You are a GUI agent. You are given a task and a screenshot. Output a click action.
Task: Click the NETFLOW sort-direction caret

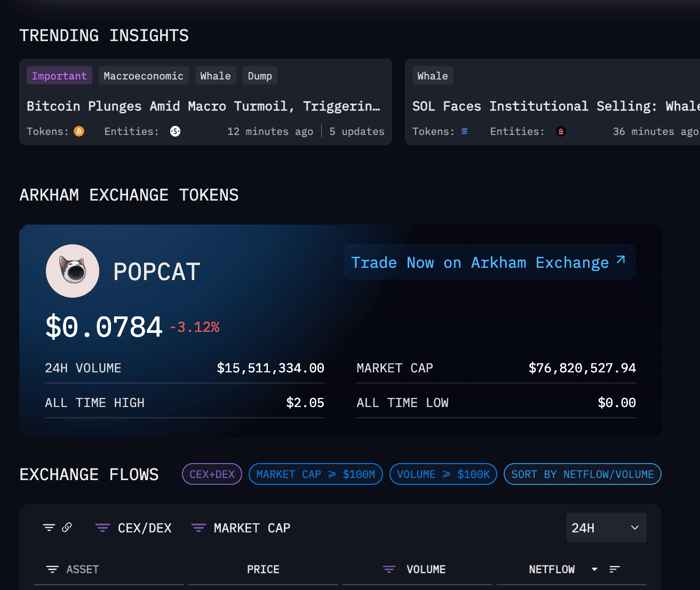click(594, 570)
